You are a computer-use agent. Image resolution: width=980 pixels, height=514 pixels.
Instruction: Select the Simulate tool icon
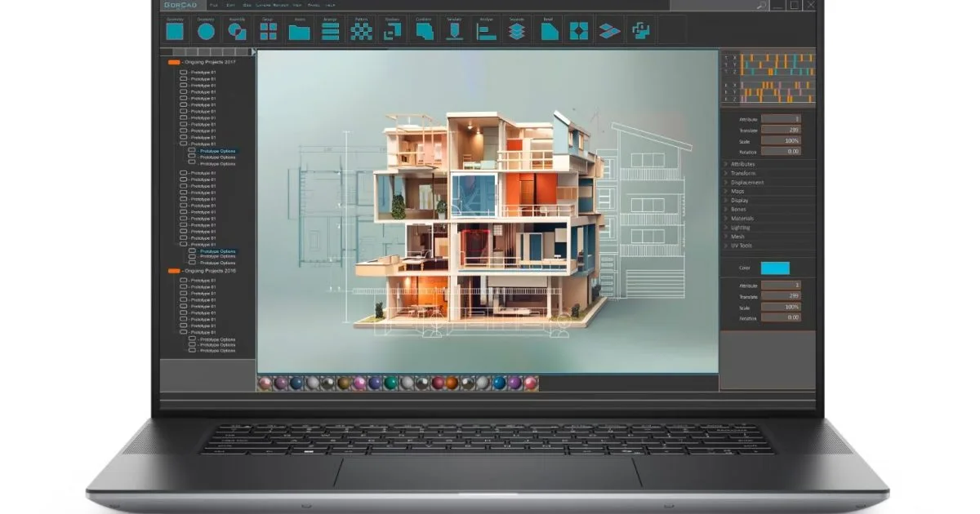point(455,32)
